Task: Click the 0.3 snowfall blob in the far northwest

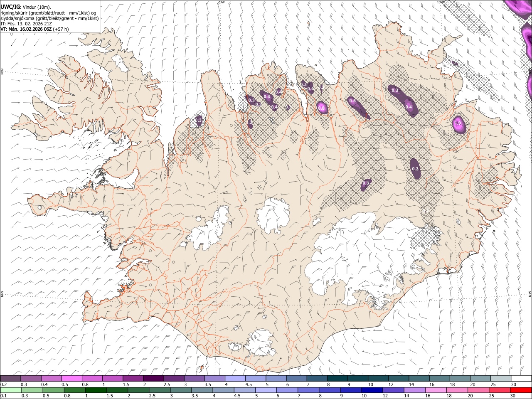Action: click(199, 121)
